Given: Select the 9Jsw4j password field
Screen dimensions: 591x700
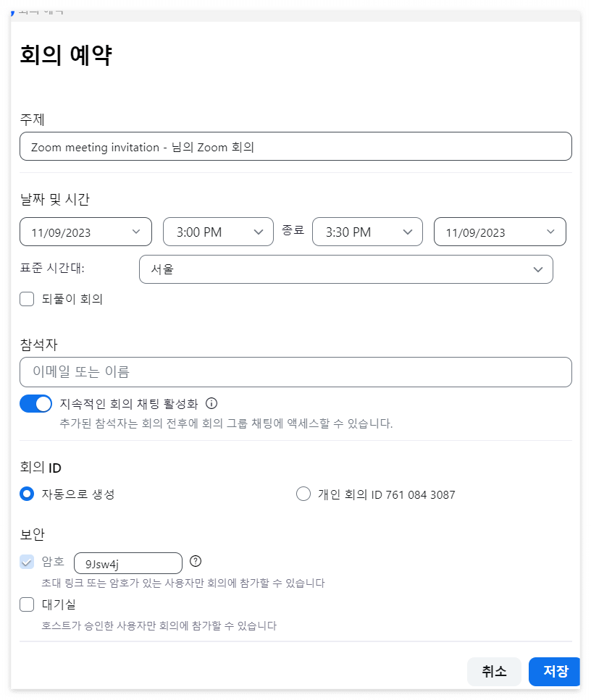Looking at the screenshot, I should click(128, 562).
